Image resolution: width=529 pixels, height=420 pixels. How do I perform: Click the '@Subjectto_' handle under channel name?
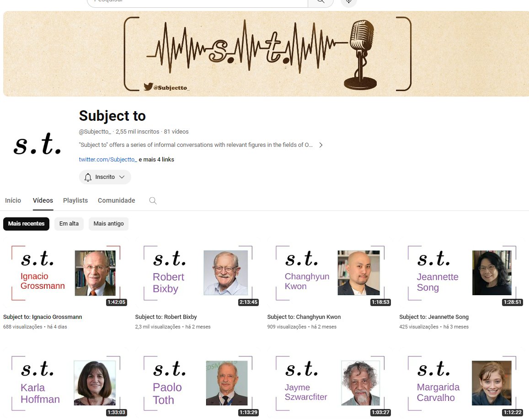click(95, 132)
